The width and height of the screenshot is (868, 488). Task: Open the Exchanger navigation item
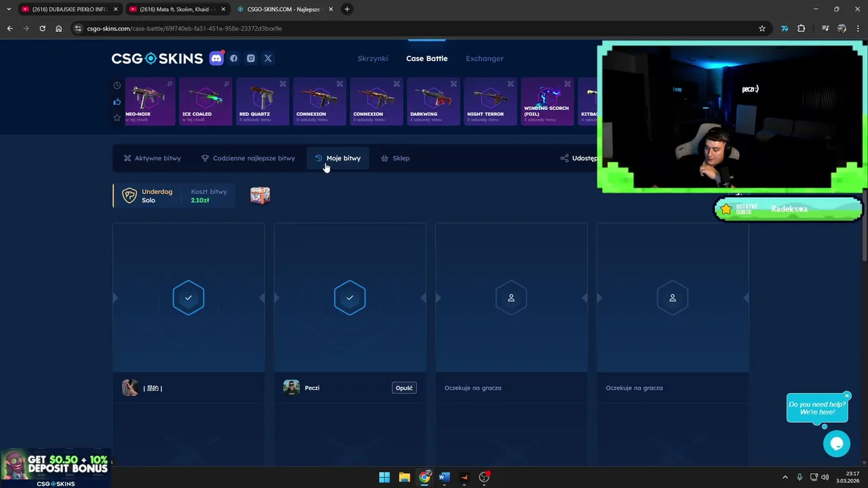click(x=485, y=58)
